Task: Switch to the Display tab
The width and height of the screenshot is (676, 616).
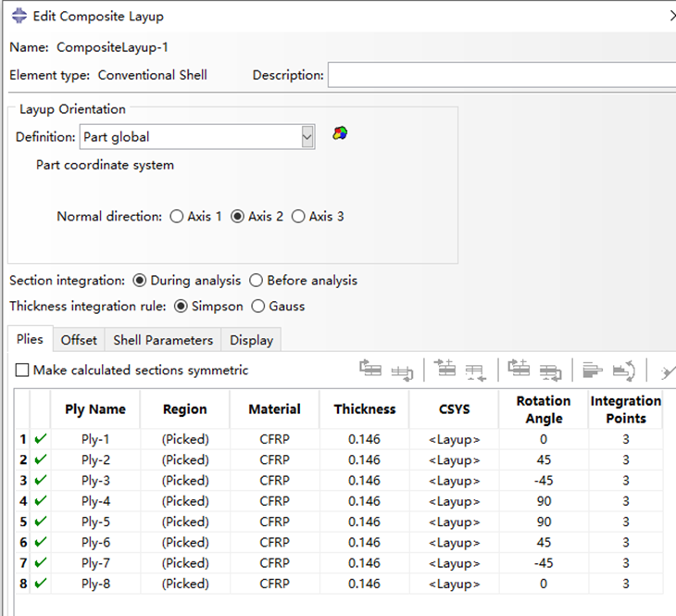Action: pyautogui.click(x=251, y=340)
